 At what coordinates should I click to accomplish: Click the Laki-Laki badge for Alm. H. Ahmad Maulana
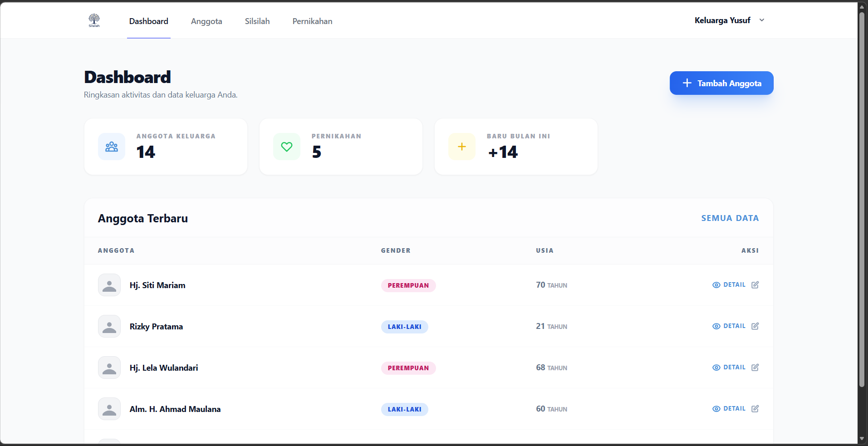coord(405,409)
